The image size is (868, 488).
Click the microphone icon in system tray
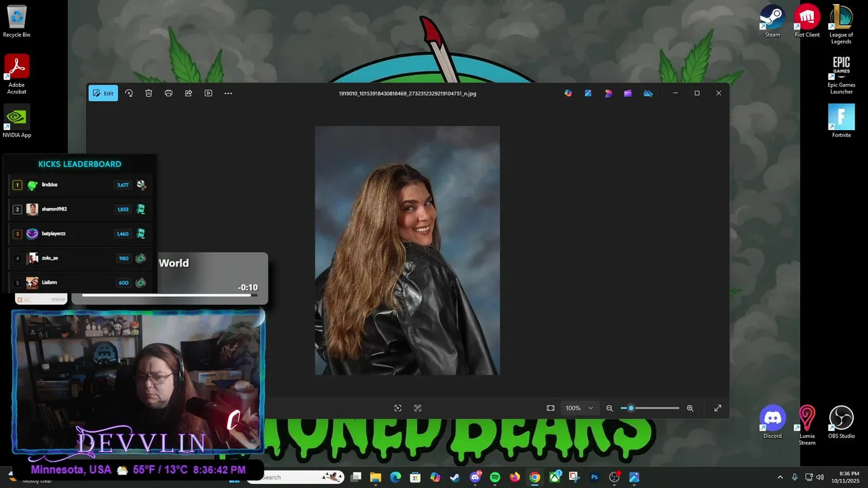tap(795, 477)
